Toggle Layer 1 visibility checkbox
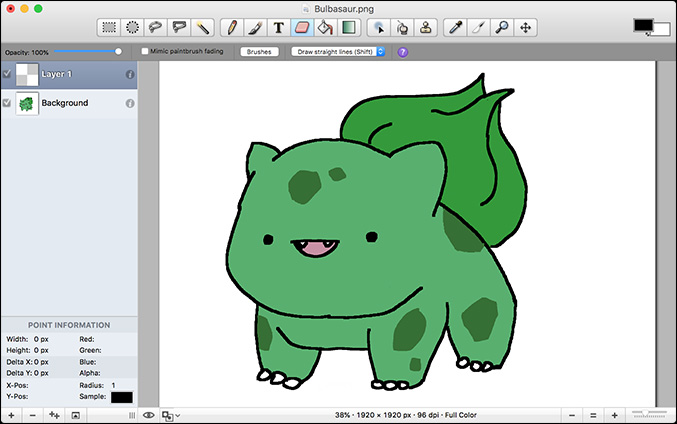This screenshot has height=424, width=677. tap(7, 74)
